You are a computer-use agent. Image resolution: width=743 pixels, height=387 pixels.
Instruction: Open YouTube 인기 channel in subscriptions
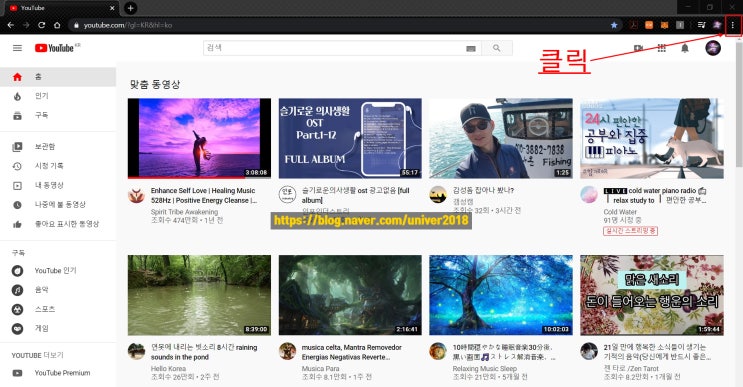click(x=58, y=270)
